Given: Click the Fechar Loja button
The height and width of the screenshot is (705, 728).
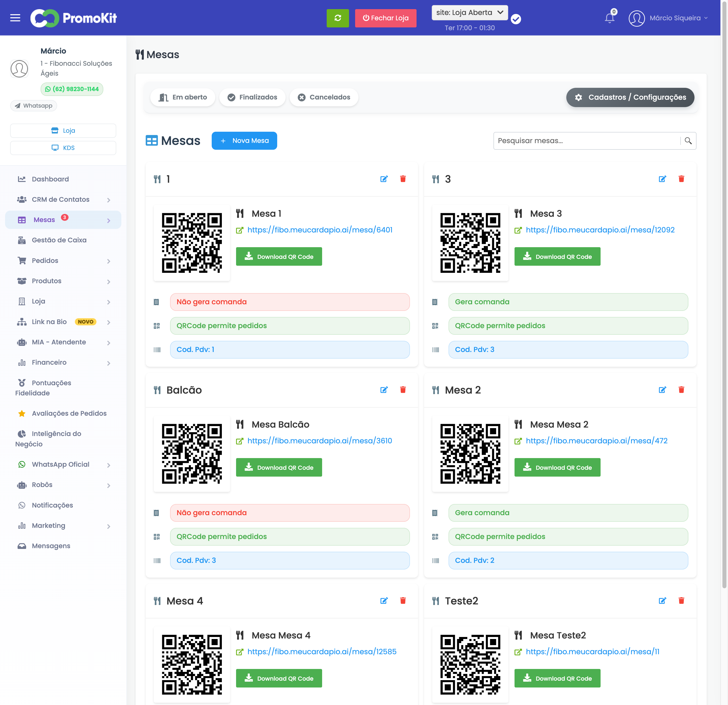Looking at the screenshot, I should point(386,18).
